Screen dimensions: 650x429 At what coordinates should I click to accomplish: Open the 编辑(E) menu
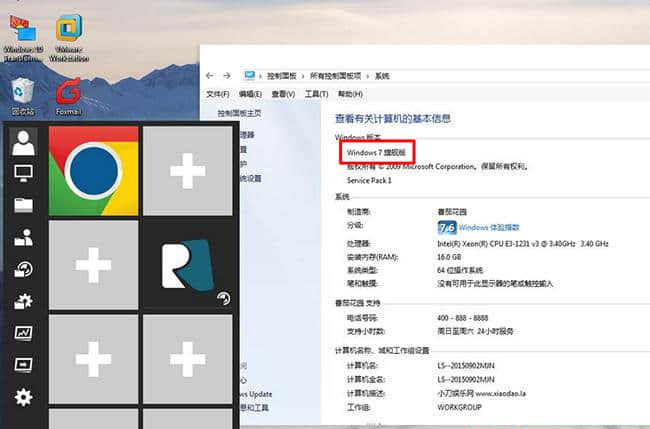[x=250, y=94]
